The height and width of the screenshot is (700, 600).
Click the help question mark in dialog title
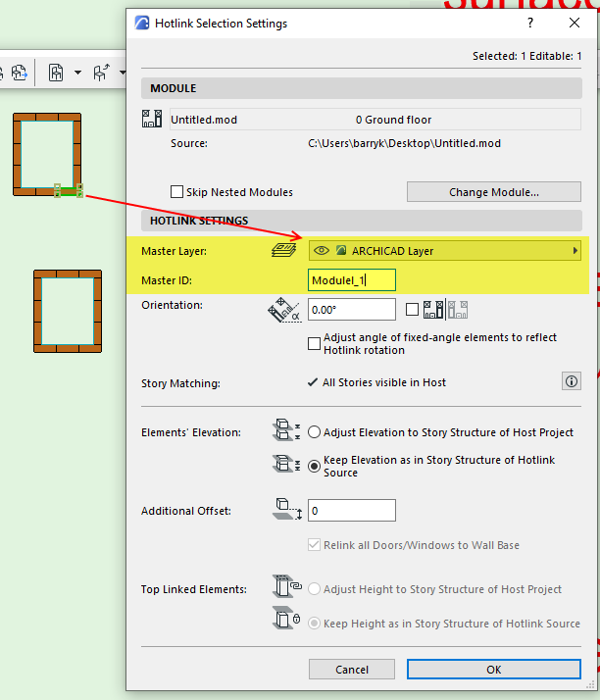(x=530, y=23)
